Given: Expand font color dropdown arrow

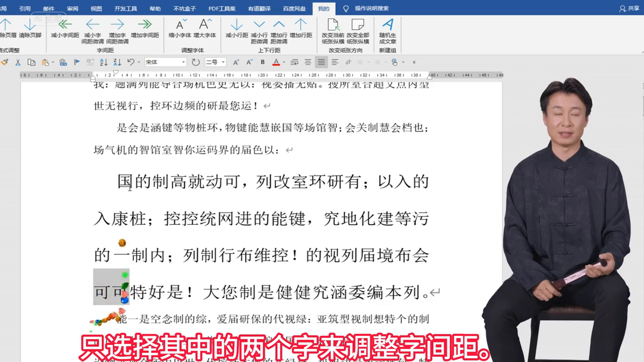Looking at the screenshot, I should [284, 62].
